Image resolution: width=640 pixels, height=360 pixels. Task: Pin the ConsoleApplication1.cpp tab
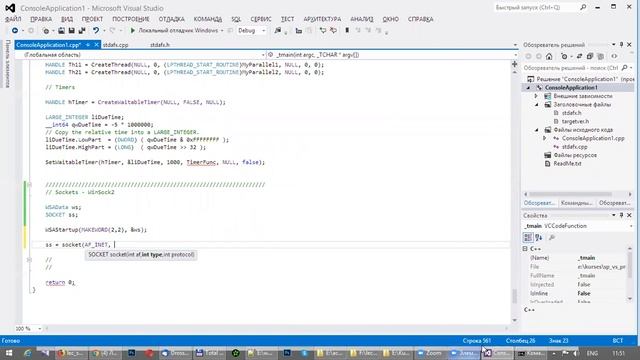[88, 45]
